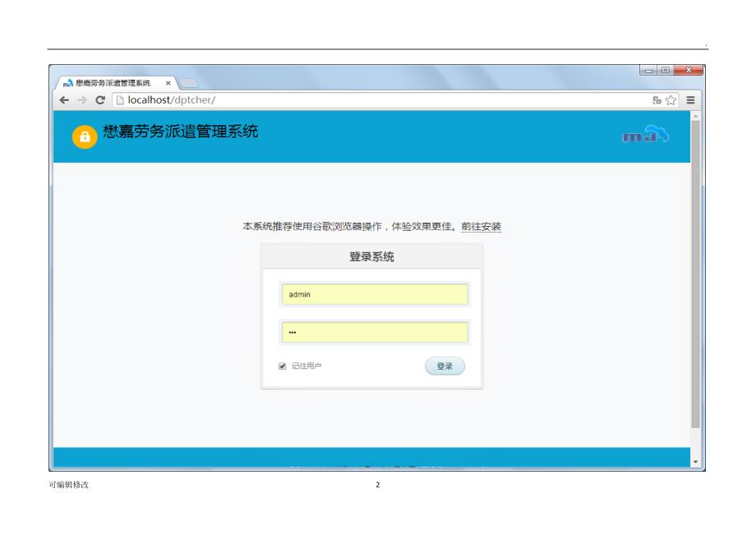Image resolution: width=756 pixels, height=535 pixels.
Task: Click the yellow lock logo icon
Action: click(85, 137)
